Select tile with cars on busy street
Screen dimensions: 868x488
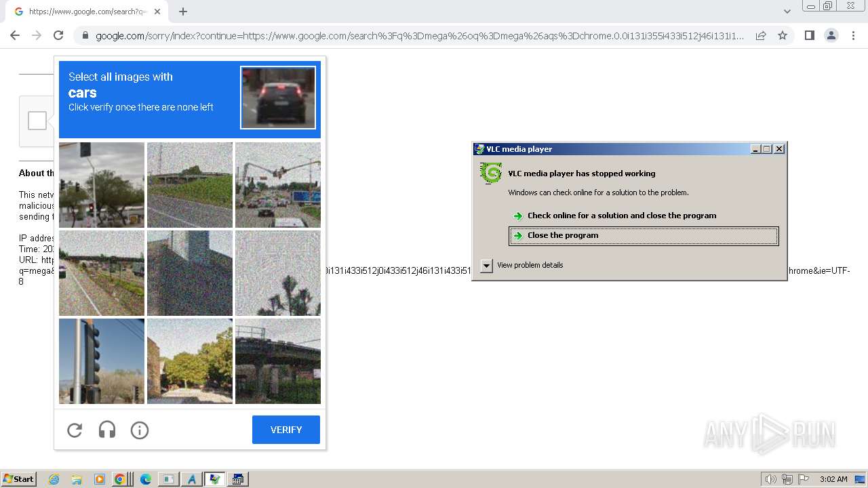[x=278, y=185]
